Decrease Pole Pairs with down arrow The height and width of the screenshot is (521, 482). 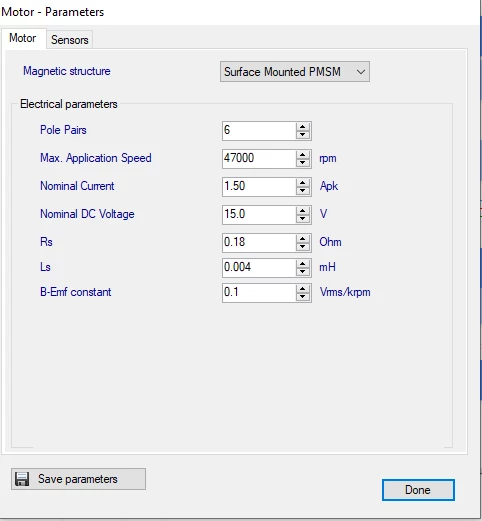point(302,135)
